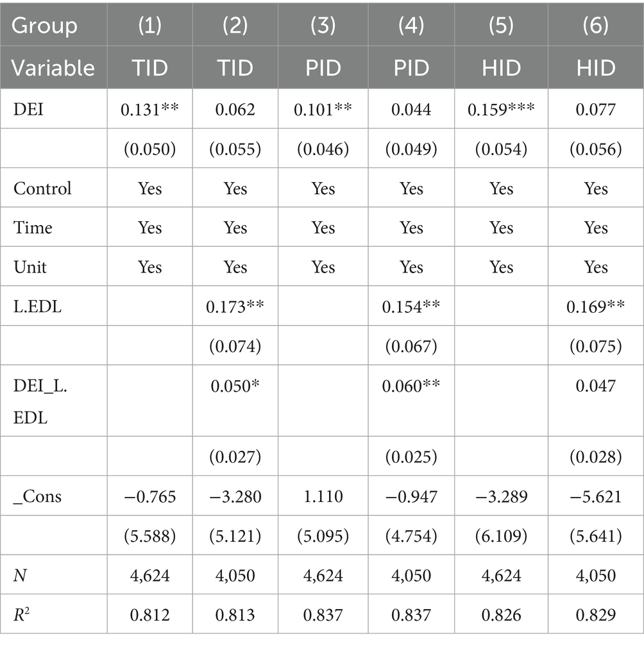Click the 0.131** coefficient cell
The width and height of the screenshot is (644, 645).
149,110
